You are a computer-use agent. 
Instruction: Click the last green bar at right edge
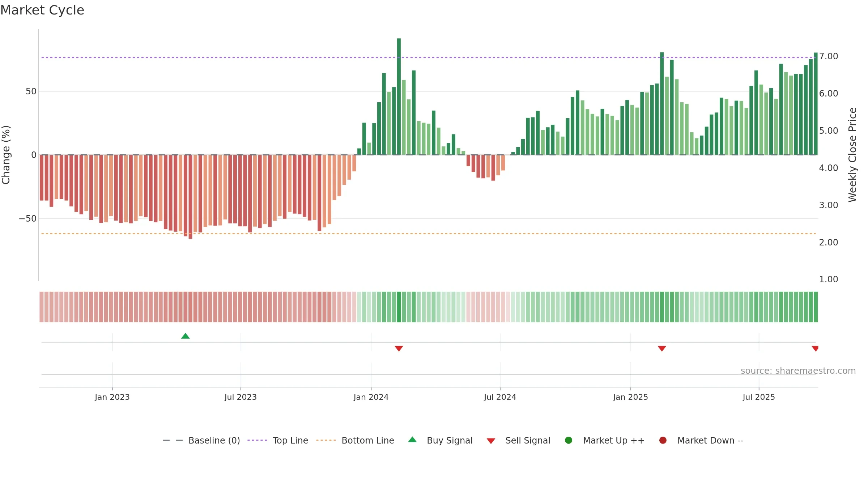tap(816, 104)
